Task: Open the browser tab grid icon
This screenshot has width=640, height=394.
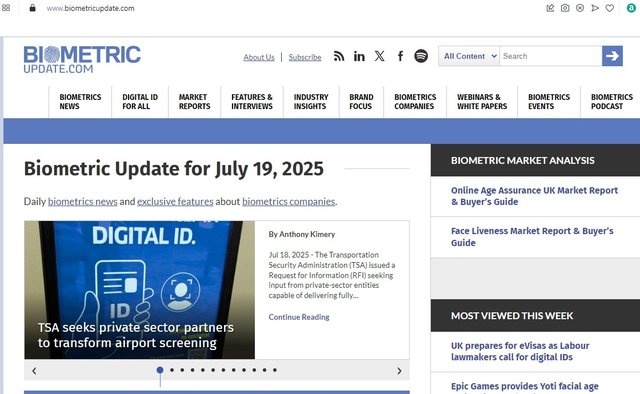Action: tap(6, 8)
